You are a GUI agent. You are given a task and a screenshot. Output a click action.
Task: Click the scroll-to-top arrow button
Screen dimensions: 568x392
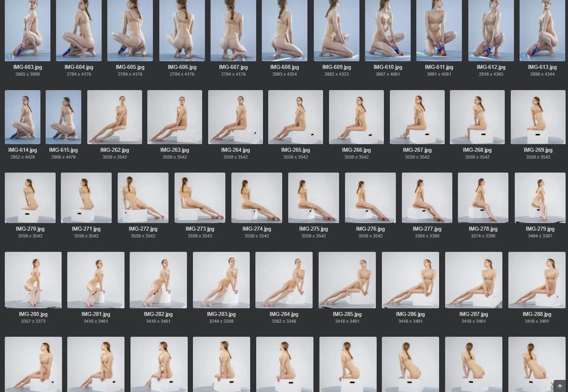(x=560, y=386)
